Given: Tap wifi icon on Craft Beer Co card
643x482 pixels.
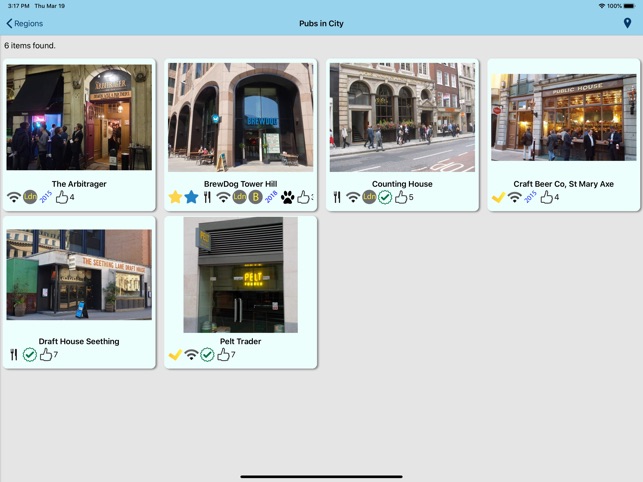Looking at the screenshot, I should [x=515, y=197].
